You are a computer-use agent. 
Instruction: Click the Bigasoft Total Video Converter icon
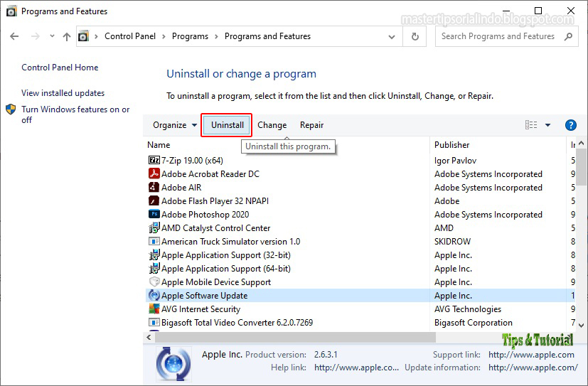154,322
